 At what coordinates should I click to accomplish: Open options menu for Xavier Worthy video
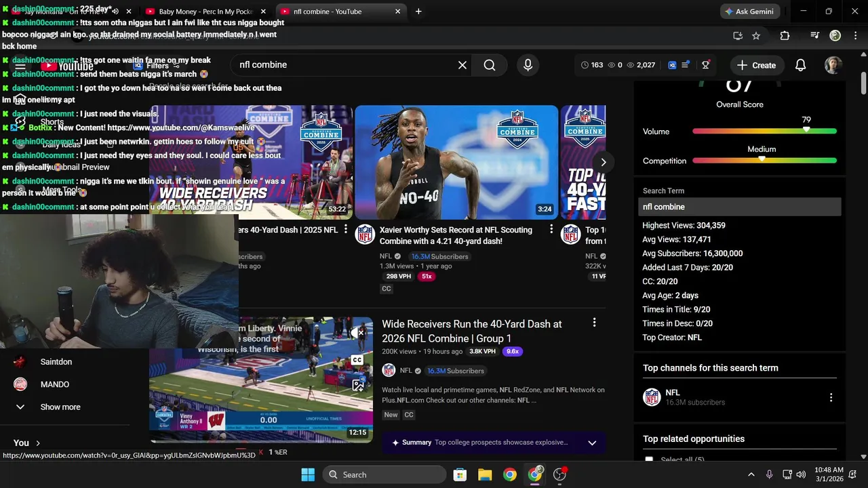[x=551, y=229]
